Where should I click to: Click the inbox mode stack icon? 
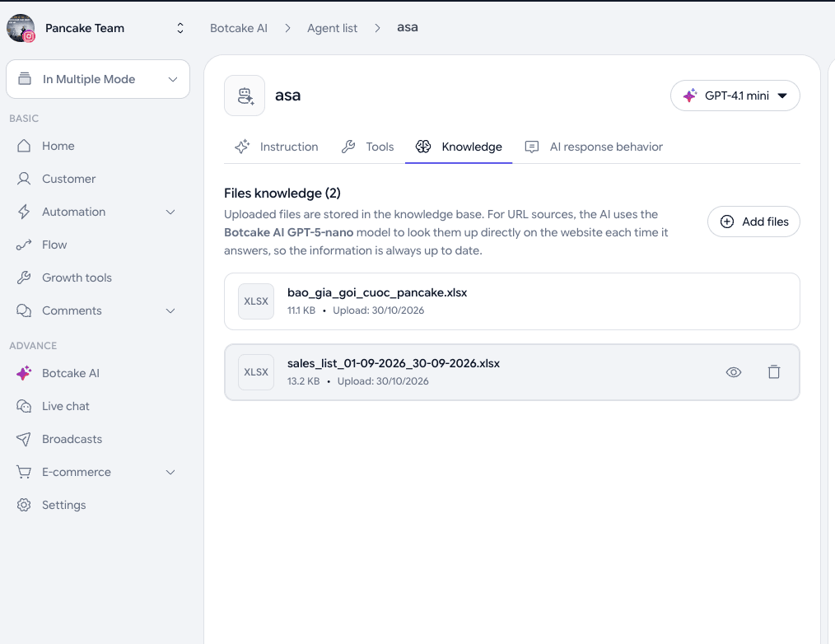(25, 79)
